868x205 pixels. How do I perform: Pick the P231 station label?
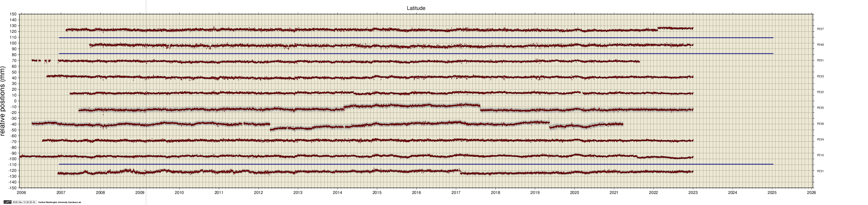point(820,171)
